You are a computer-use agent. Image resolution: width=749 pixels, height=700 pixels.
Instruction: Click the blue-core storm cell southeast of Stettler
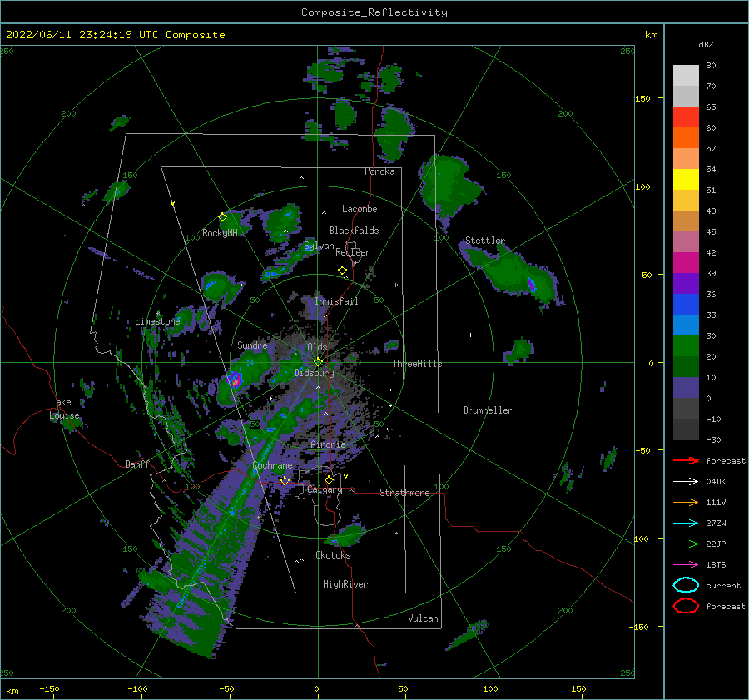[531, 284]
